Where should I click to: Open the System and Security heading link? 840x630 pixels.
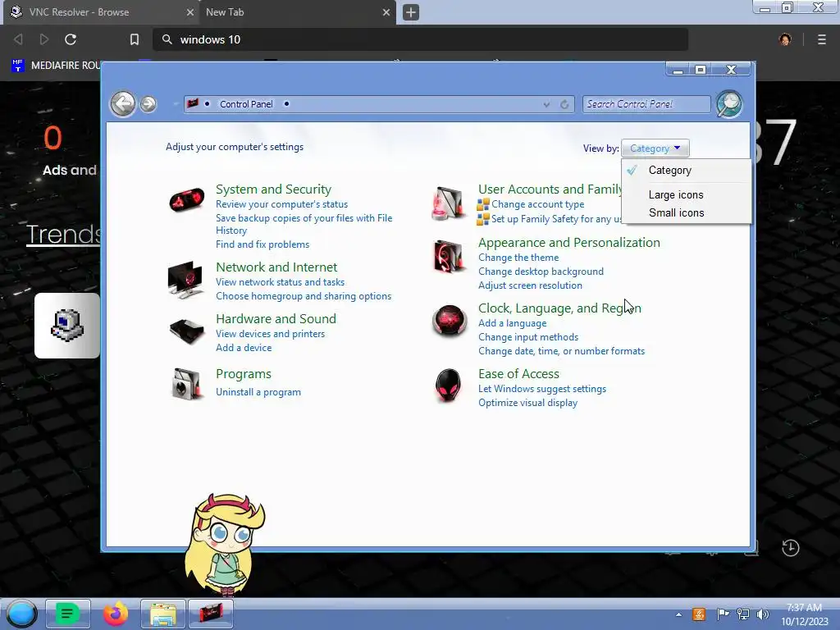coord(273,189)
